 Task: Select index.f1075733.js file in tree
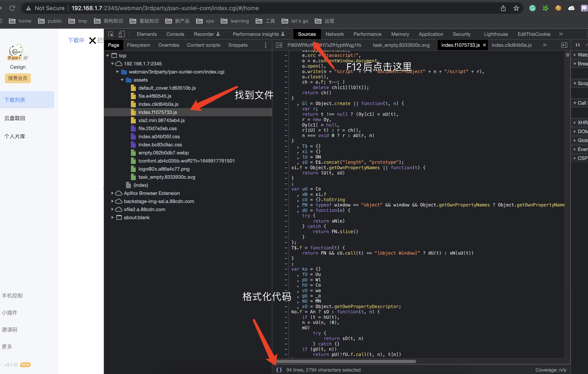point(158,112)
